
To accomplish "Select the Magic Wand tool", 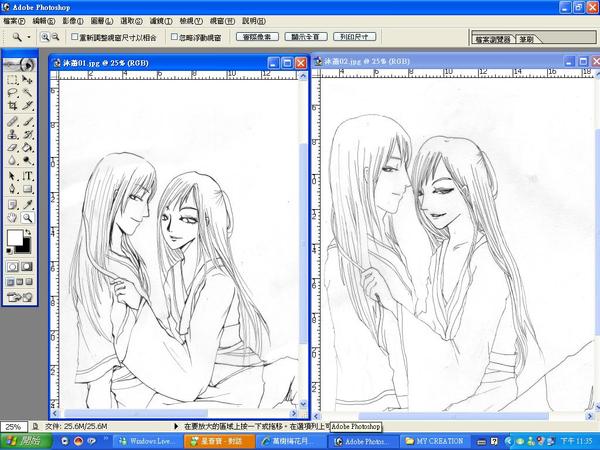I will (27, 92).
